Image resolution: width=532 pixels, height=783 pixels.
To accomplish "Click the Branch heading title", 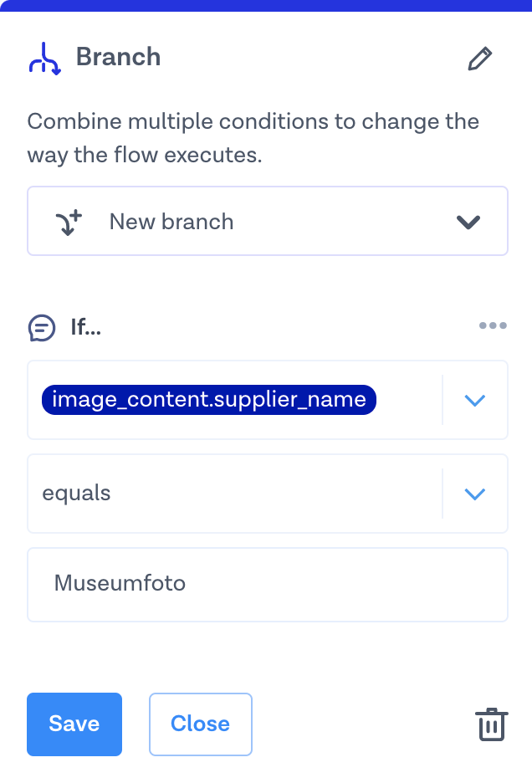I will point(118,58).
